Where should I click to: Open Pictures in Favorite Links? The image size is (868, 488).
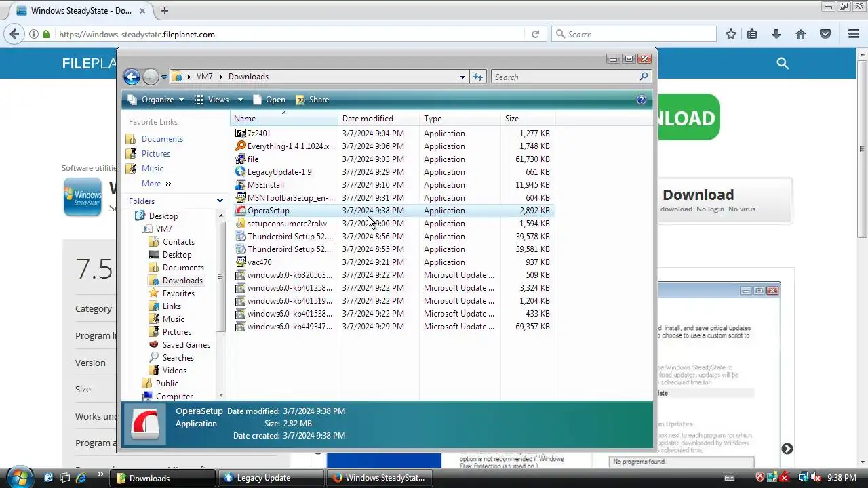pos(148,154)
